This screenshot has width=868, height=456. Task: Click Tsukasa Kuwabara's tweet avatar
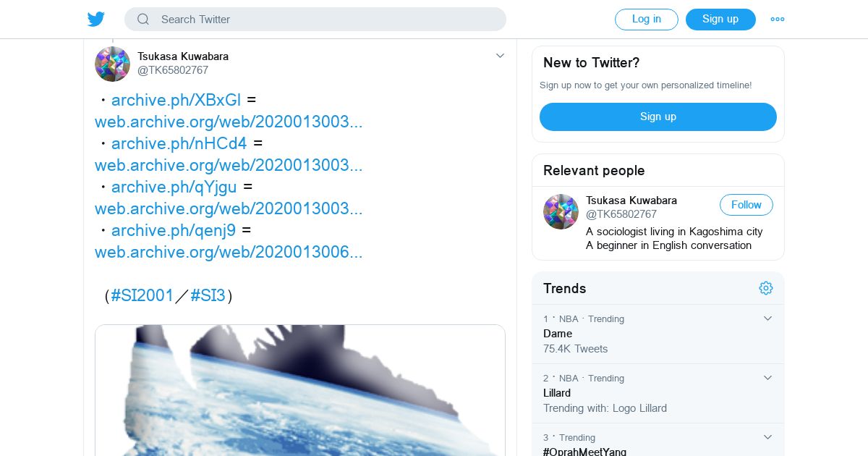112,64
